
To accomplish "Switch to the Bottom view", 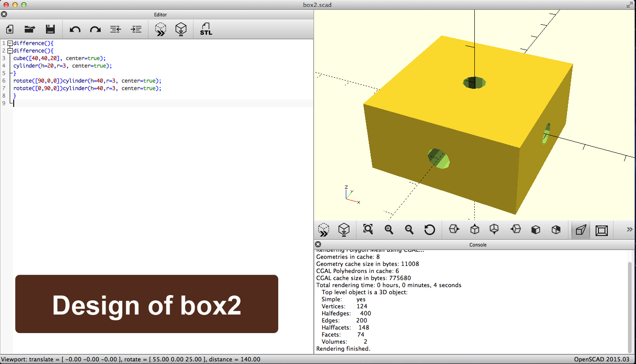I will pyautogui.click(x=494, y=229).
